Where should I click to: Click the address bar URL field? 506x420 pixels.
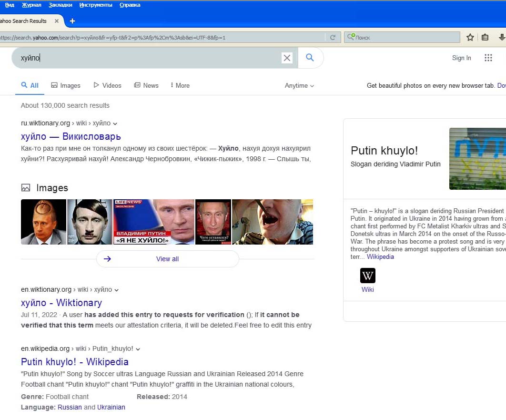pos(162,38)
